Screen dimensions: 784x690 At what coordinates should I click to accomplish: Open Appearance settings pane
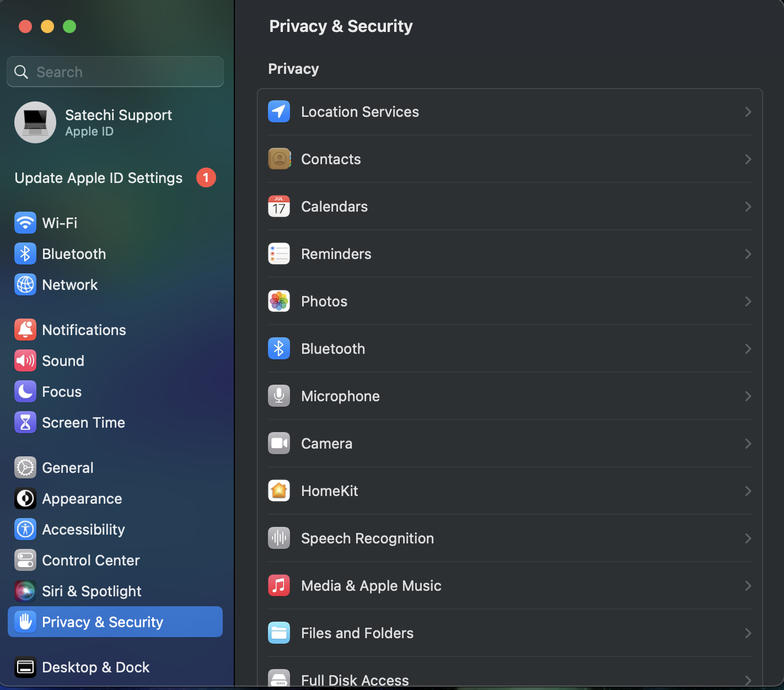point(115,499)
